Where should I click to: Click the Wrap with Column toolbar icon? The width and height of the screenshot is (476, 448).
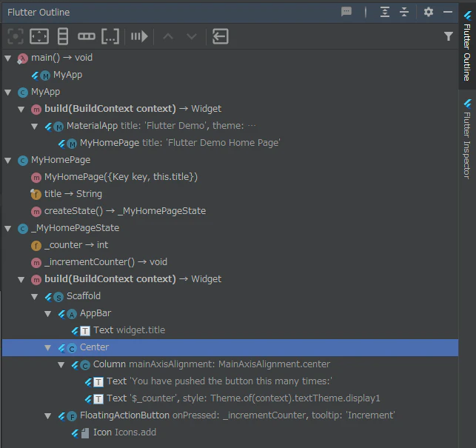tap(63, 36)
